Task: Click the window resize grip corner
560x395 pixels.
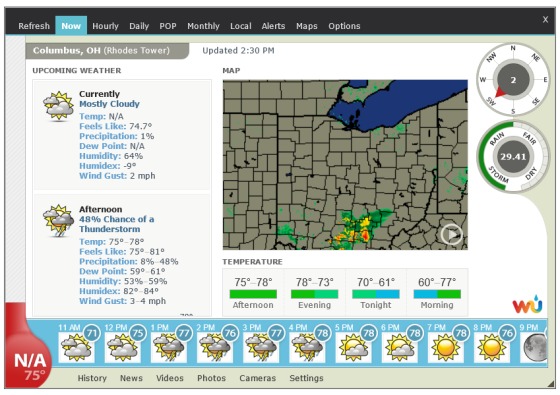Action: (x=550, y=384)
